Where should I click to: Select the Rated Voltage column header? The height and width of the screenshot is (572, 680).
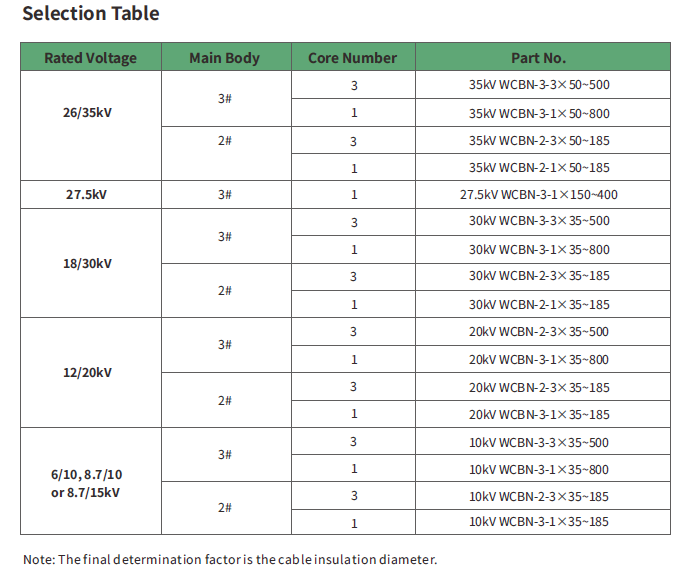91,58
